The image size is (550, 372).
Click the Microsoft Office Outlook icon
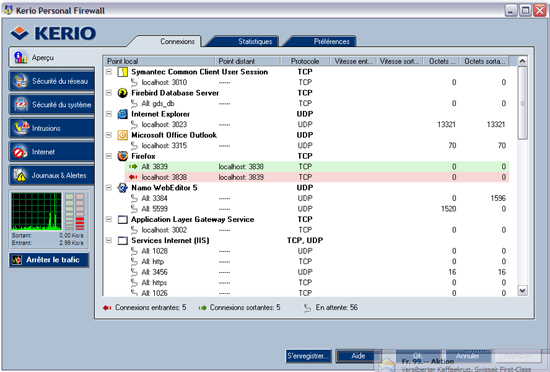(122, 135)
